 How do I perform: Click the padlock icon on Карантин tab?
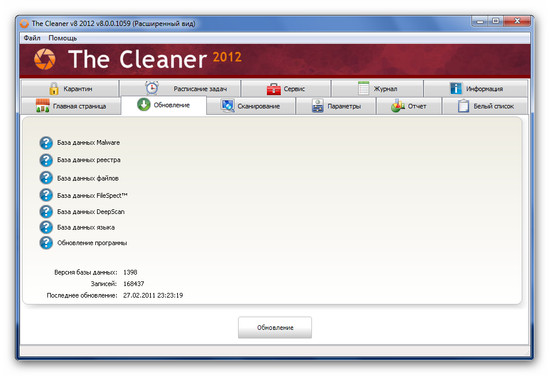(x=54, y=88)
